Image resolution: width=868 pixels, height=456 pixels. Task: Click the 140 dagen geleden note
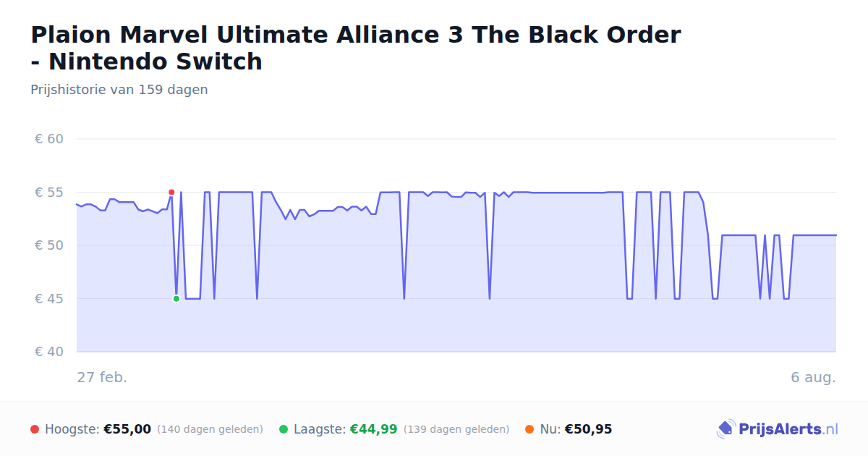(210, 429)
